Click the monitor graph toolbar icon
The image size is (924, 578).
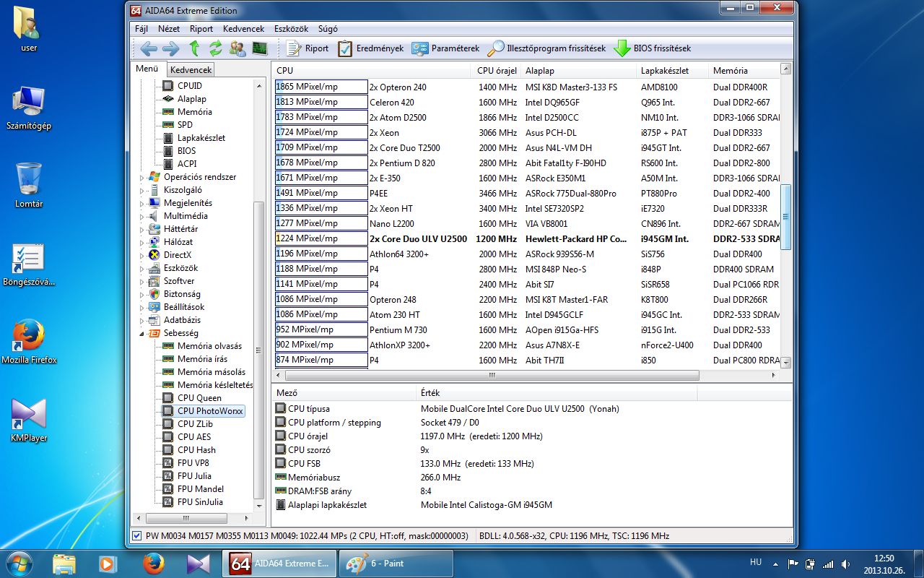point(259,48)
